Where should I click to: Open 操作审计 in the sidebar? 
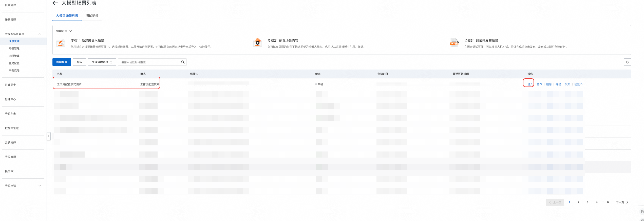pos(10,171)
